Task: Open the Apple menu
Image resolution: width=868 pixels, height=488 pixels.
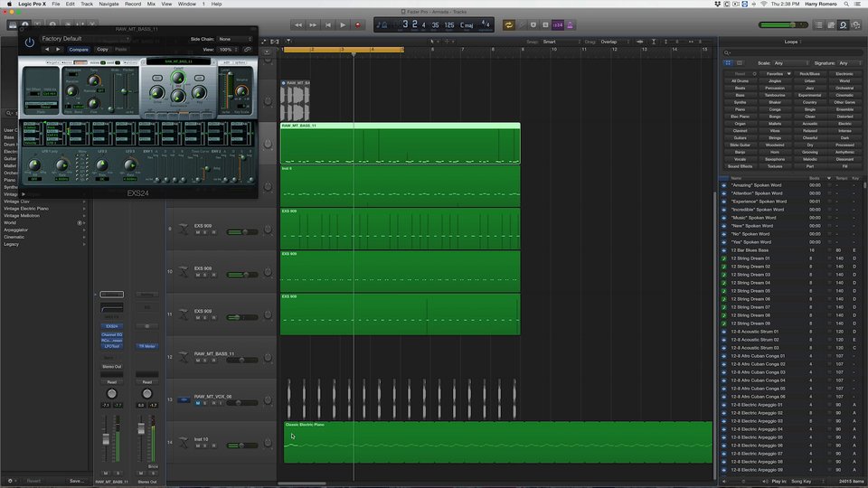Action: 9,4
